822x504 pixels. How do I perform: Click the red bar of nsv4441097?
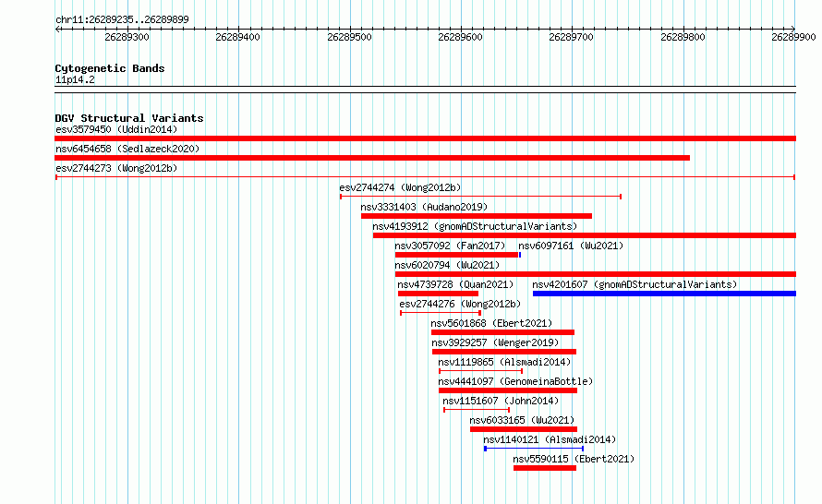point(507,390)
